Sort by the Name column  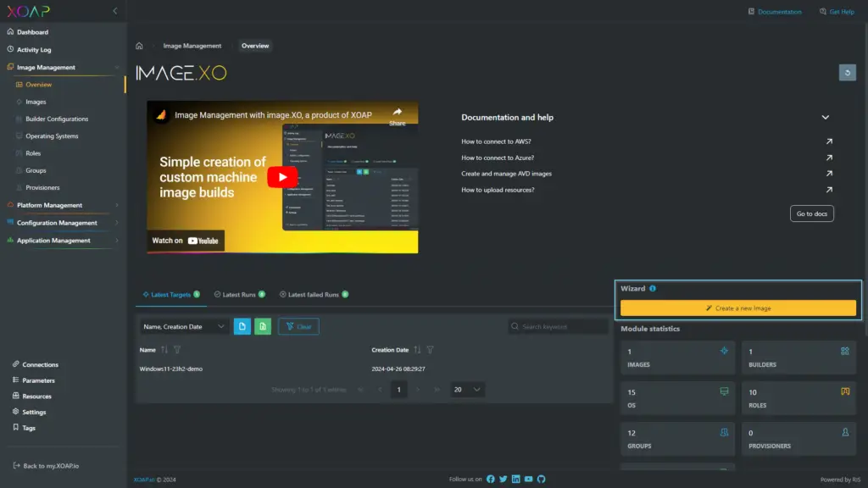click(164, 350)
